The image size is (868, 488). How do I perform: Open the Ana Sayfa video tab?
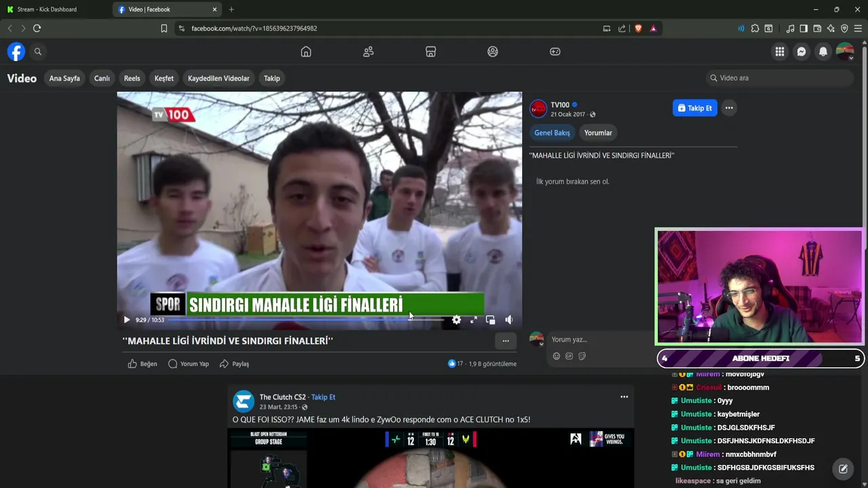(64, 78)
